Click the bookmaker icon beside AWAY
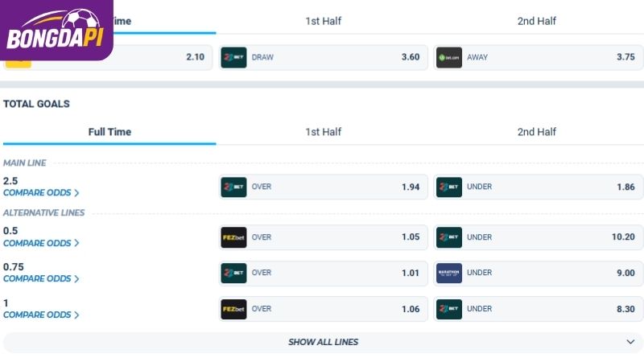This screenshot has height=362, width=644. [449, 57]
